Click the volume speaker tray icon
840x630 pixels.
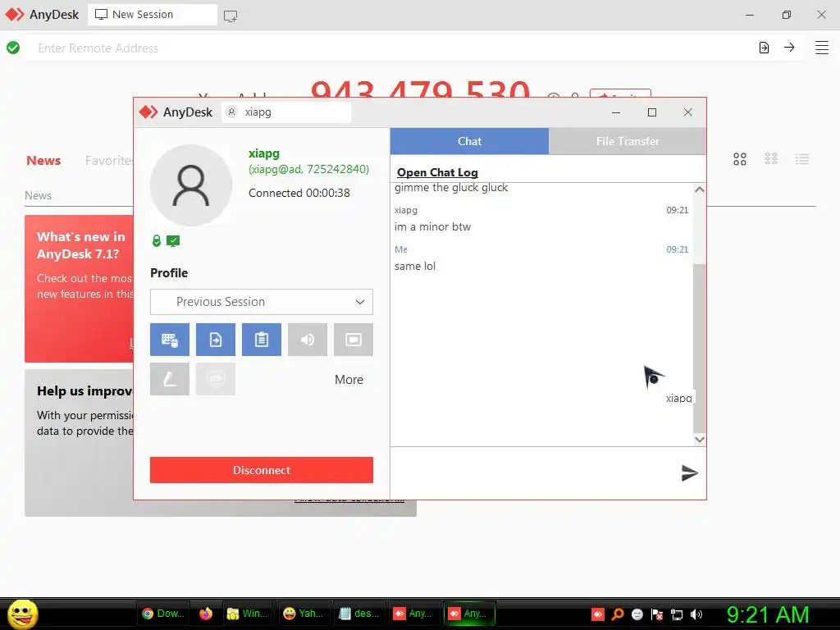tap(696, 614)
